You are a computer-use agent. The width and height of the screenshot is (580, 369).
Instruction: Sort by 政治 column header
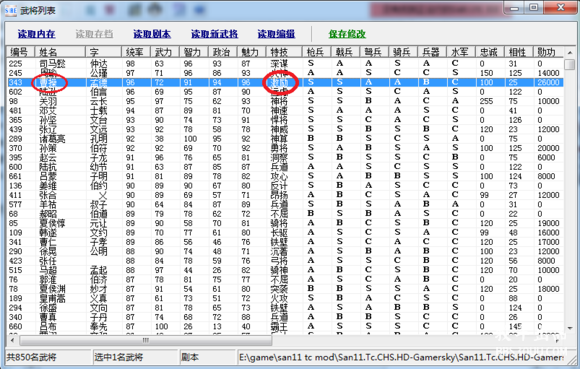(x=223, y=52)
